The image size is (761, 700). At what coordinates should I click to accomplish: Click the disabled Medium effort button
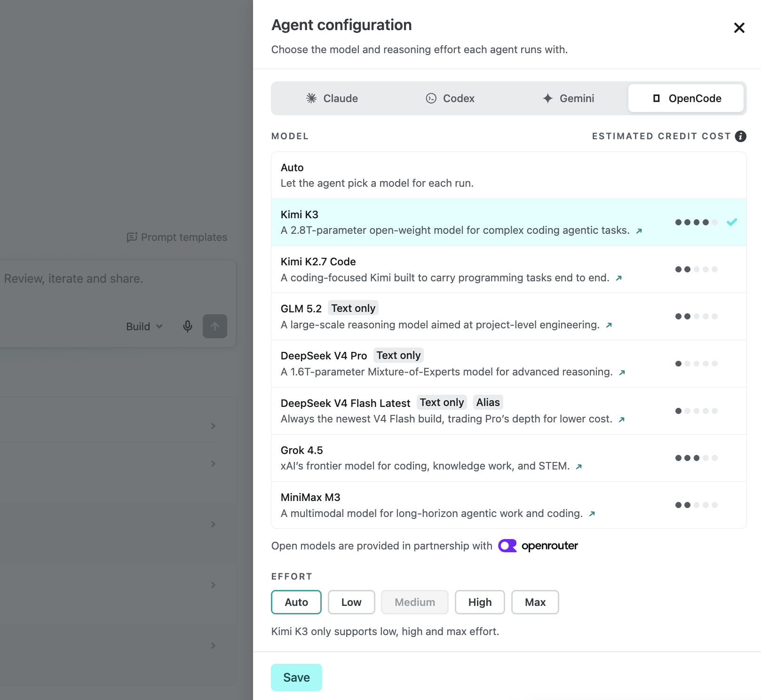[x=415, y=602]
